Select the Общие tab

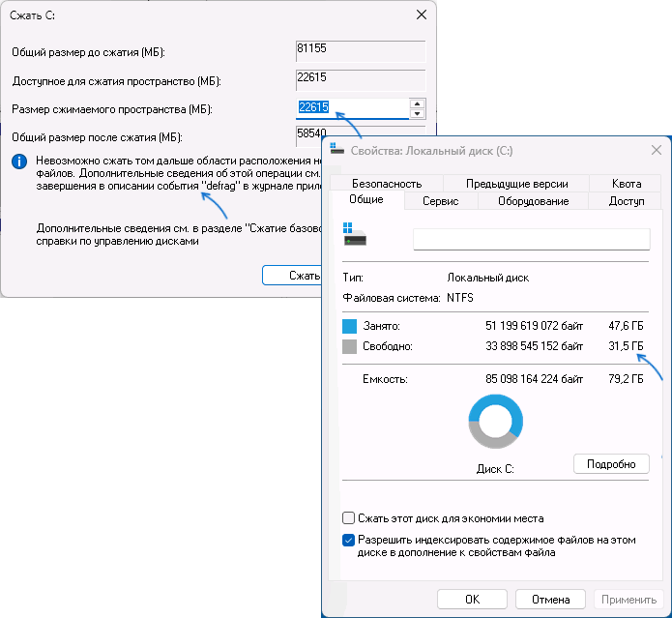tap(366, 200)
